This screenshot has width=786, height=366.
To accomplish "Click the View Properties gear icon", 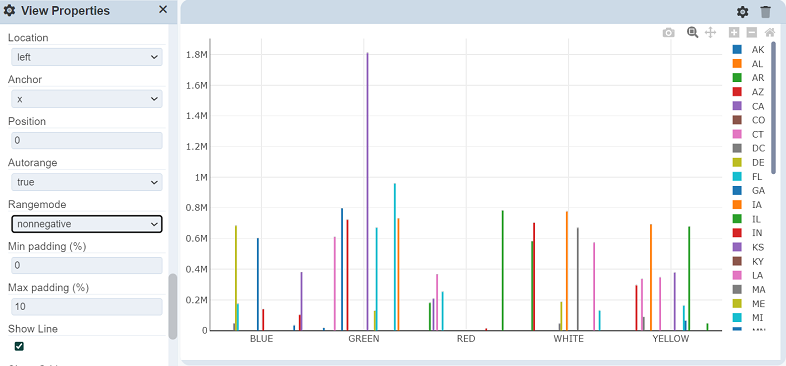I will click(x=9, y=11).
